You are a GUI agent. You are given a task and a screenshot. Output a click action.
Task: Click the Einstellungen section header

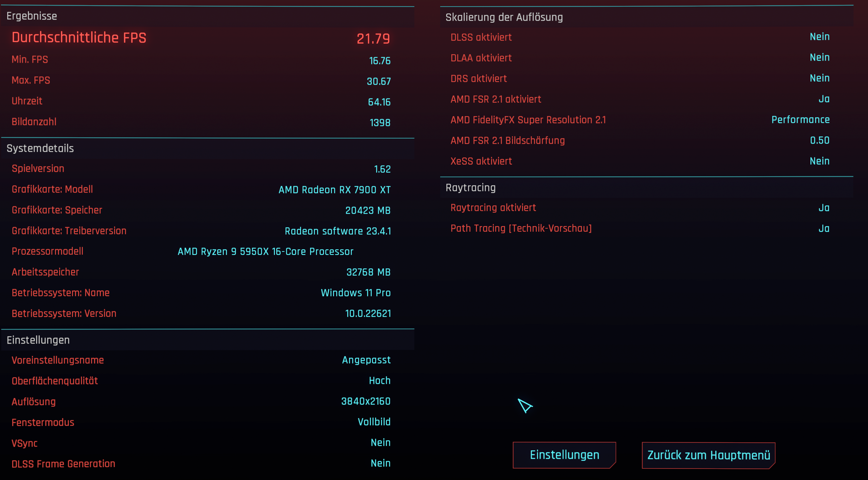tap(38, 340)
